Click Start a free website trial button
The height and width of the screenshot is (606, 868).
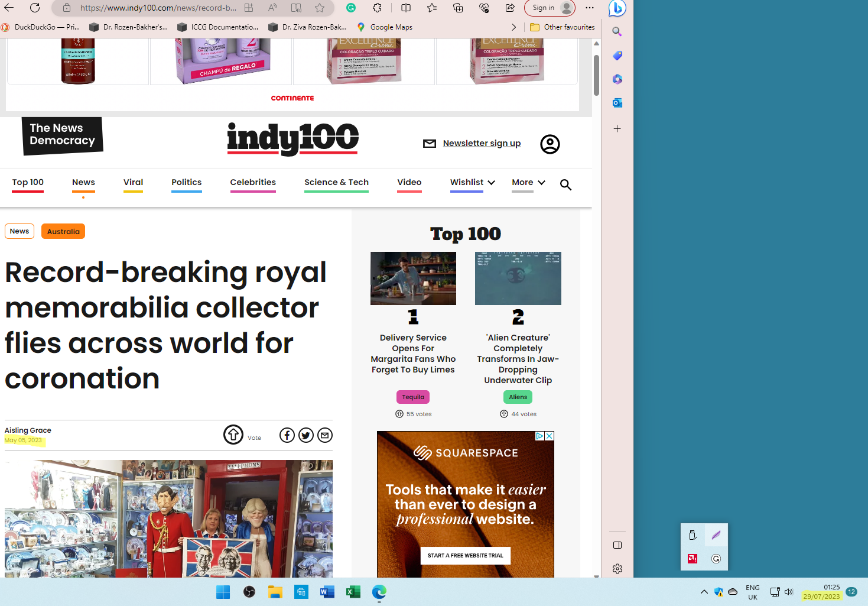466,556
